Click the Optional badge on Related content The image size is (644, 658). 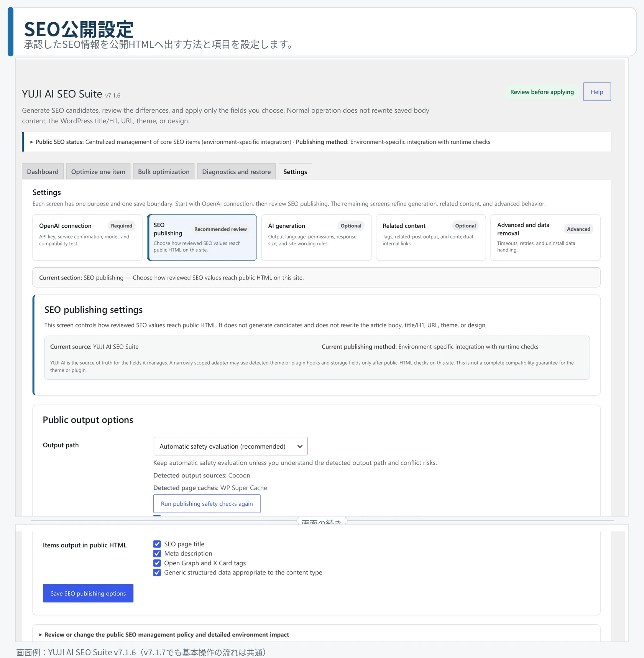tap(465, 226)
